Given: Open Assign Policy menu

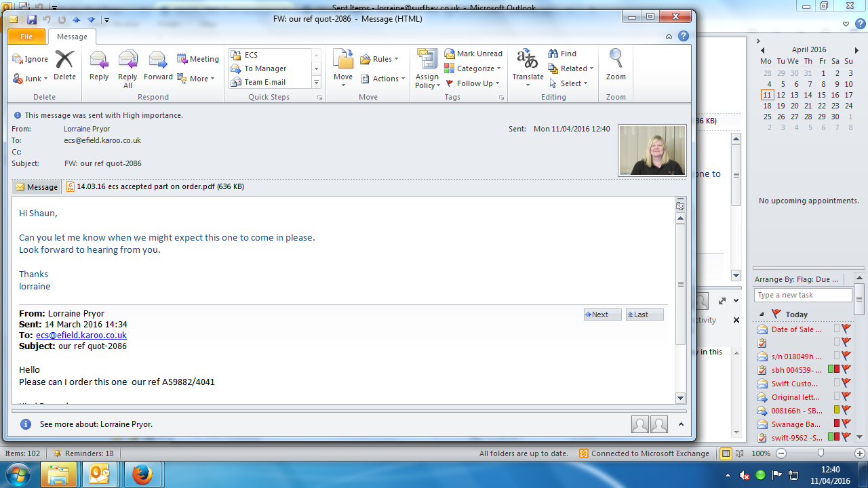Looking at the screenshot, I should tap(427, 69).
